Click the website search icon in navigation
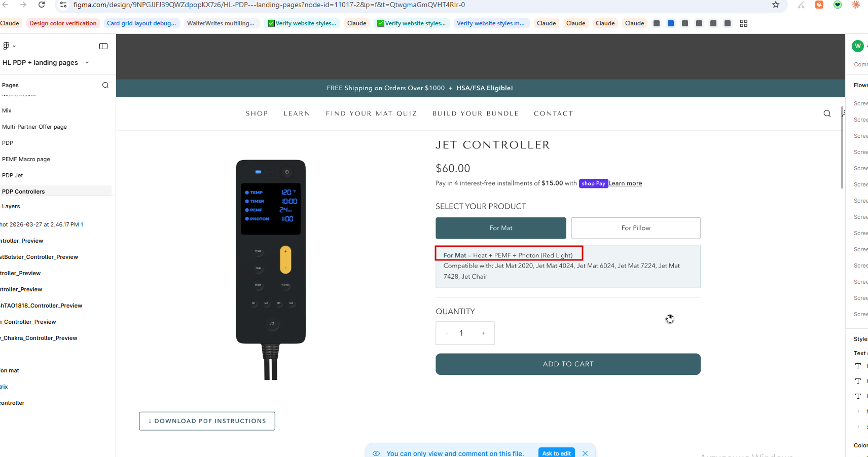868x457 pixels. pos(827,113)
